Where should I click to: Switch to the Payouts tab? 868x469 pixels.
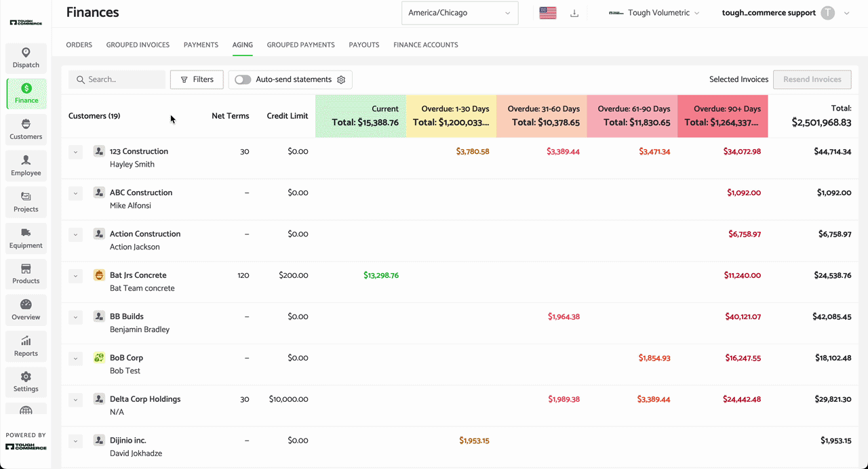coord(364,45)
